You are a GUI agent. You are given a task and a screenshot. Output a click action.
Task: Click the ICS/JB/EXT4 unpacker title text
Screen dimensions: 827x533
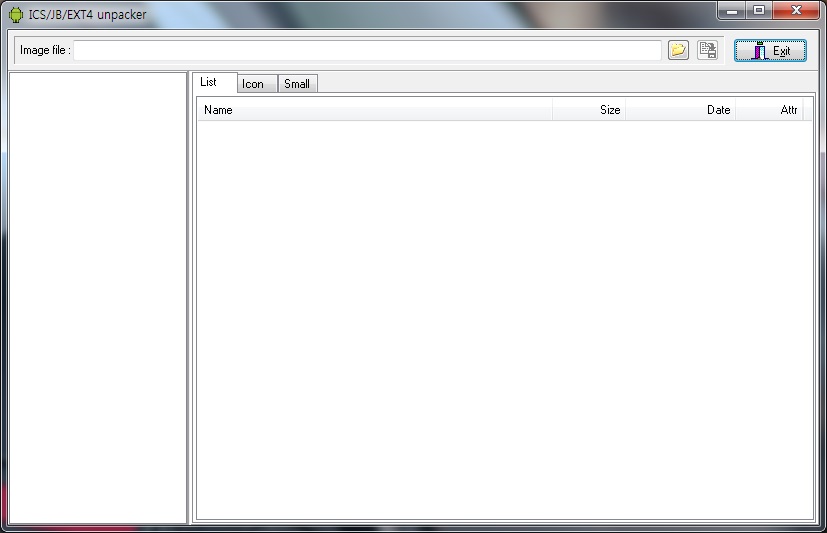87,14
